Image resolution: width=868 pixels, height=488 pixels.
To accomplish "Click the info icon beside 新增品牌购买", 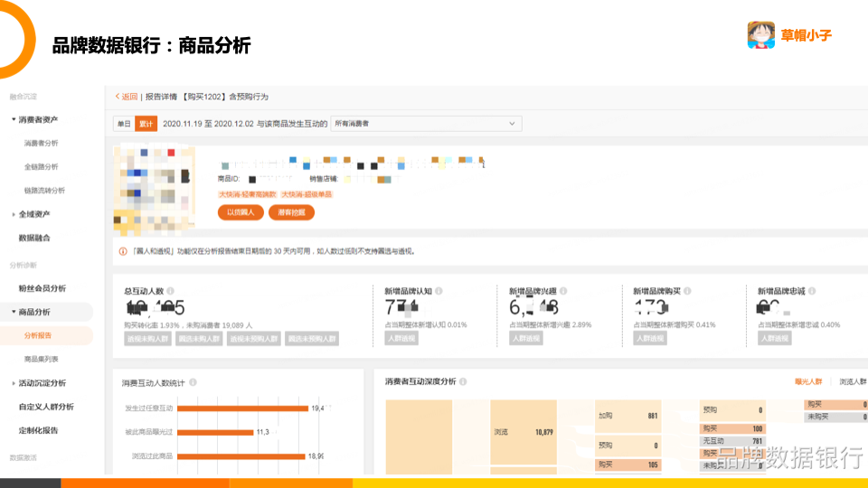I will (687, 291).
